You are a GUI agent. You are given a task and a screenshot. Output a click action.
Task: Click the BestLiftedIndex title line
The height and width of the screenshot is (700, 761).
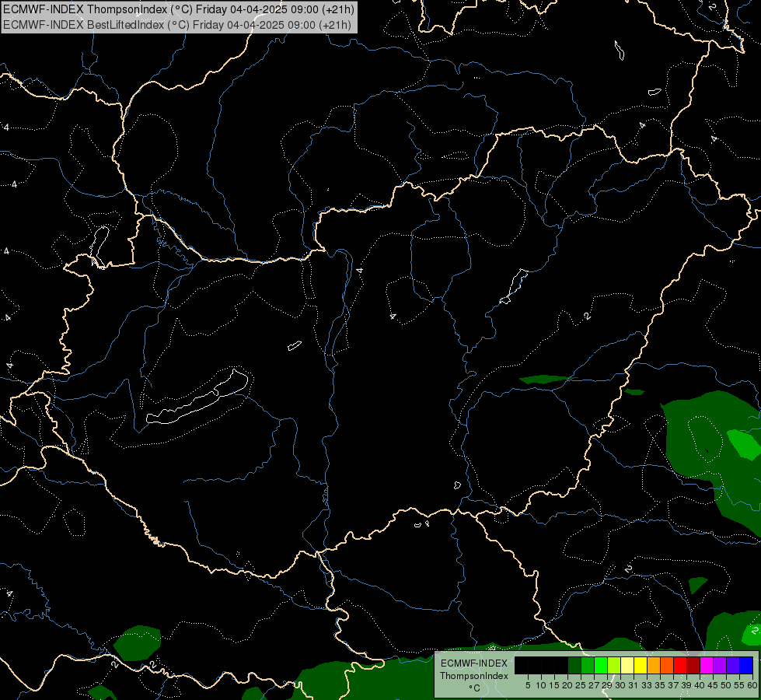(176, 25)
